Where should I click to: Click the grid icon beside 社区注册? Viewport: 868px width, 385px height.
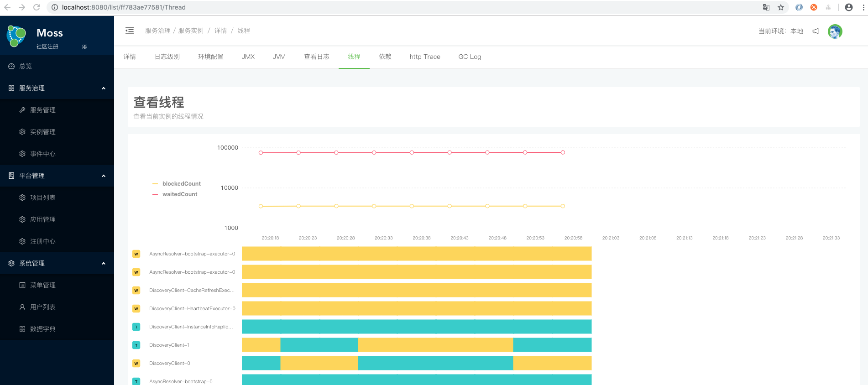(85, 47)
